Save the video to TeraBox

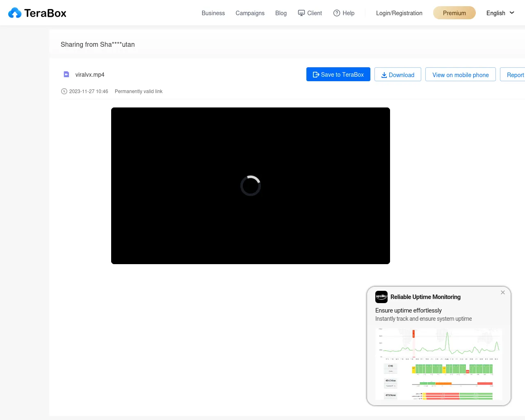tap(338, 75)
